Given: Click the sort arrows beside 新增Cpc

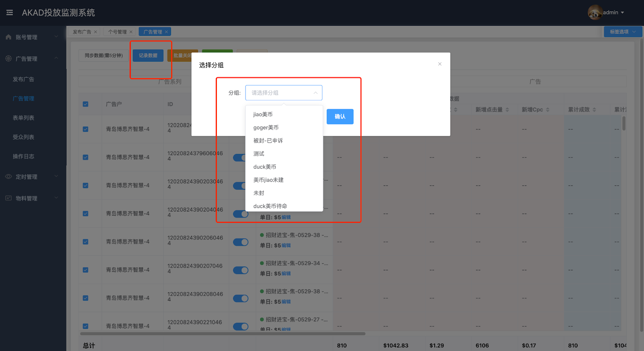Looking at the screenshot, I should coord(548,110).
